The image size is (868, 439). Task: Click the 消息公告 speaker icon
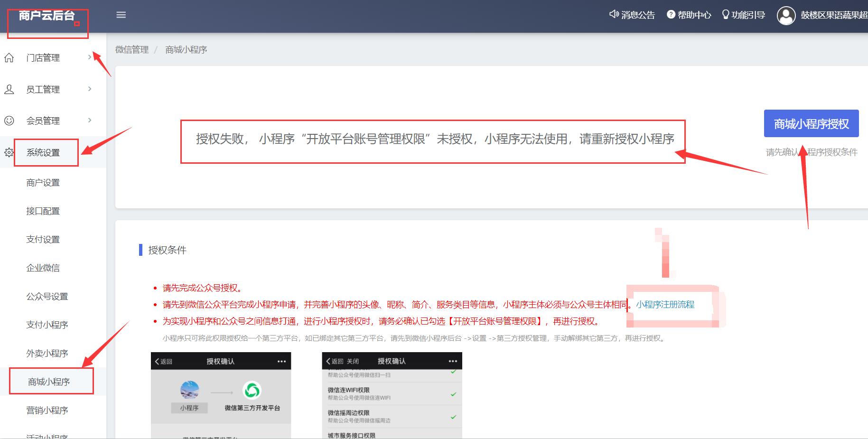(x=614, y=14)
